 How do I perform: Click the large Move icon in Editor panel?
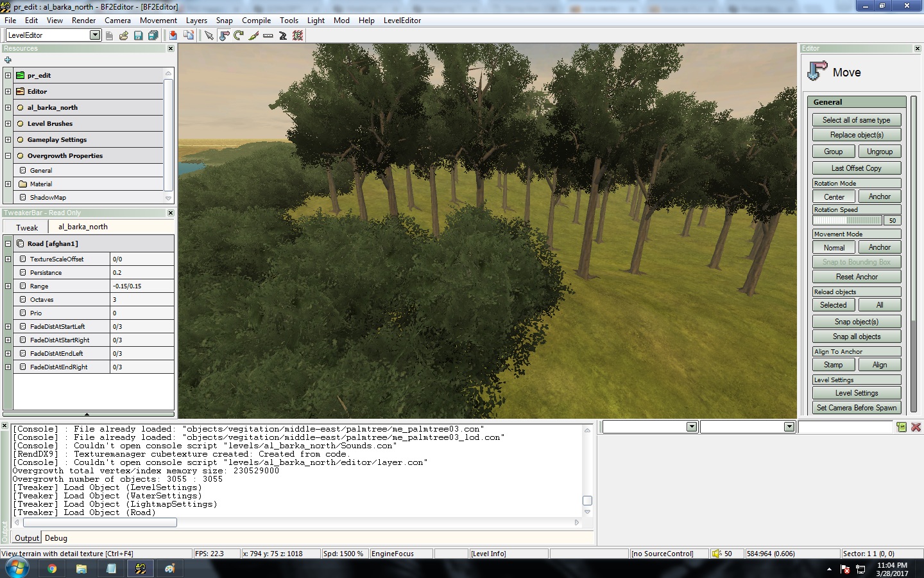(x=817, y=71)
